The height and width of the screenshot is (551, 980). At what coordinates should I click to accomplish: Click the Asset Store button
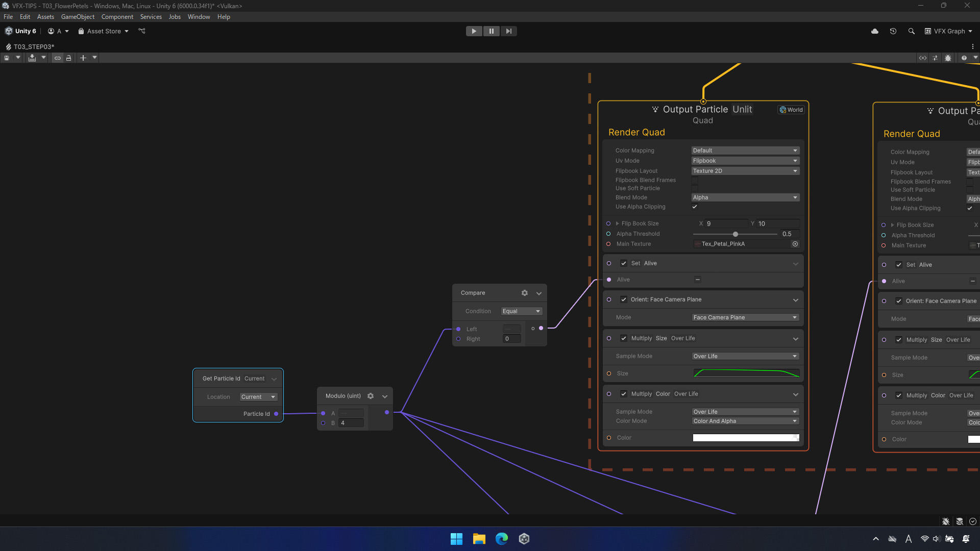104,31
